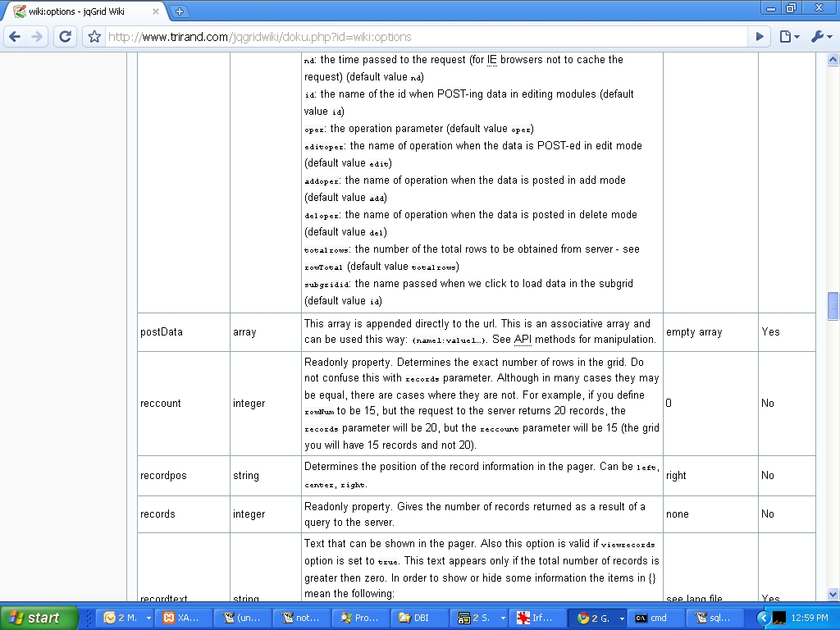Click the 'right' default value for recordpos

coord(676,475)
